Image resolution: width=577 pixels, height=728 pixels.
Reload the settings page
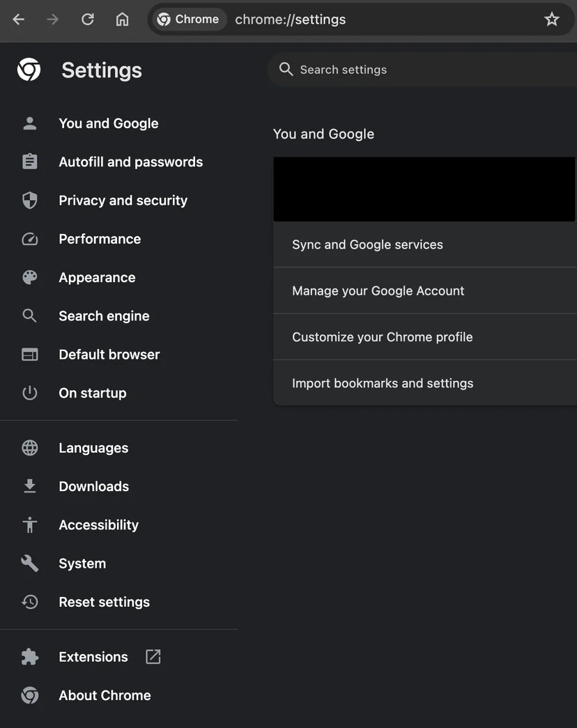point(88,20)
